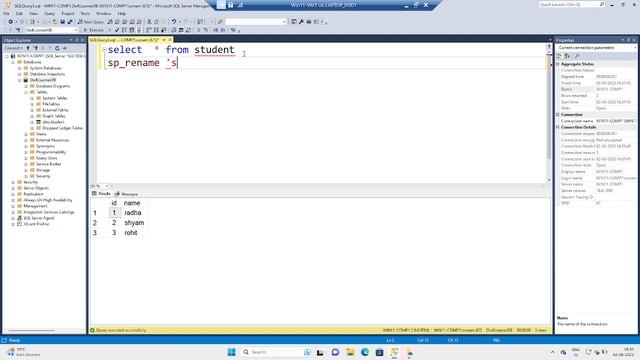Select the Always On High Availability folder
The image size is (640, 360).
(48, 200)
